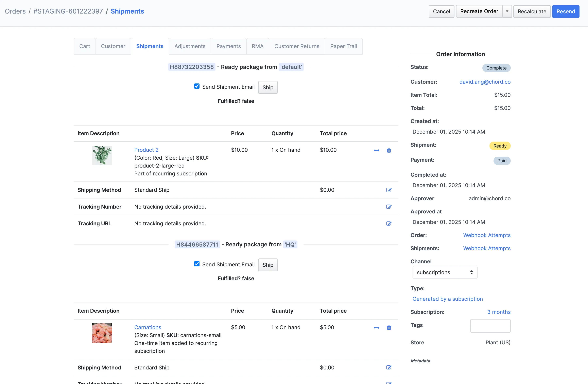Open the Channel subscriptions dropdown
Screen dimensions: 588x384
point(445,272)
